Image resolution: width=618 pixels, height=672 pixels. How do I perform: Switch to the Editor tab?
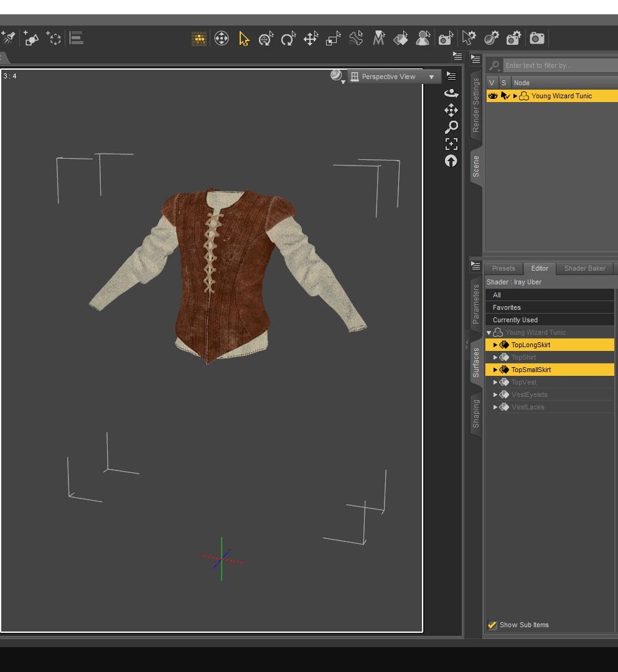pos(540,268)
